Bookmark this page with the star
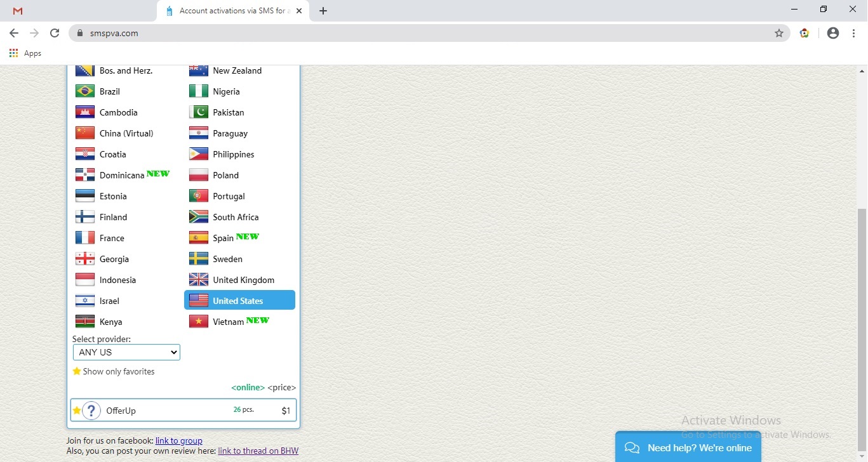This screenshot has width=868, height=462. pyautogui.click(x=779, y=33)
